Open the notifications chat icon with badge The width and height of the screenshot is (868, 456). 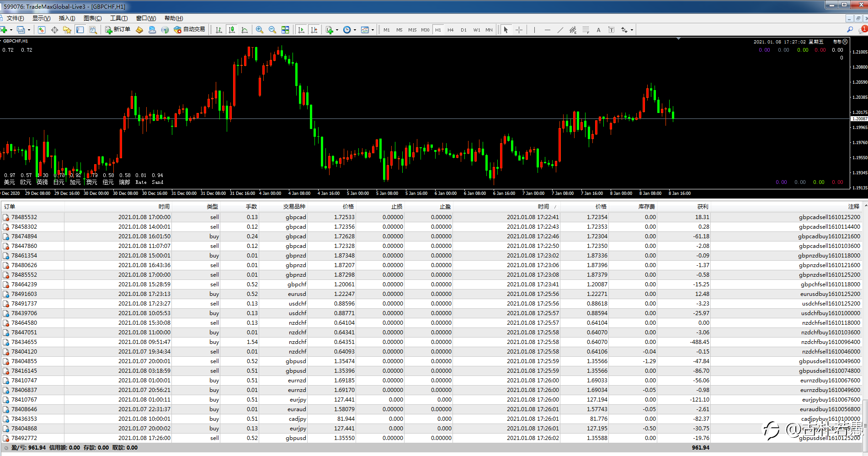[862, 30]
